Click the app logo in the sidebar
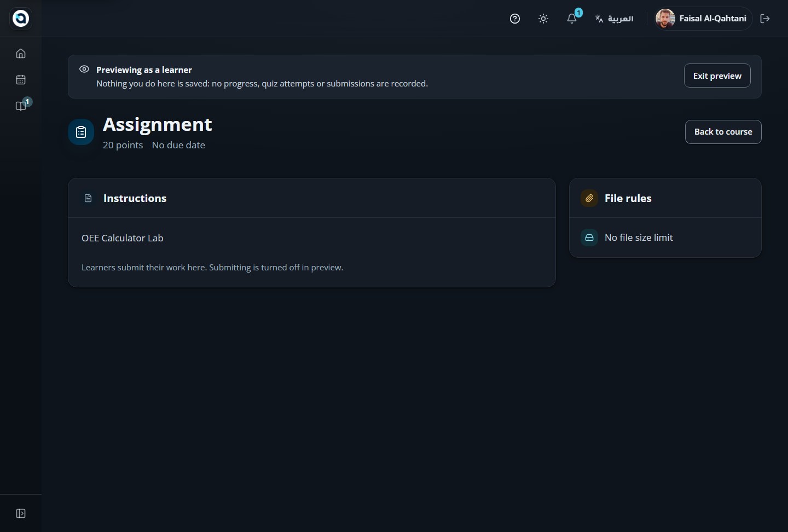Image resolution: width=788 pixels, height=532 pixels. (21, 19)
